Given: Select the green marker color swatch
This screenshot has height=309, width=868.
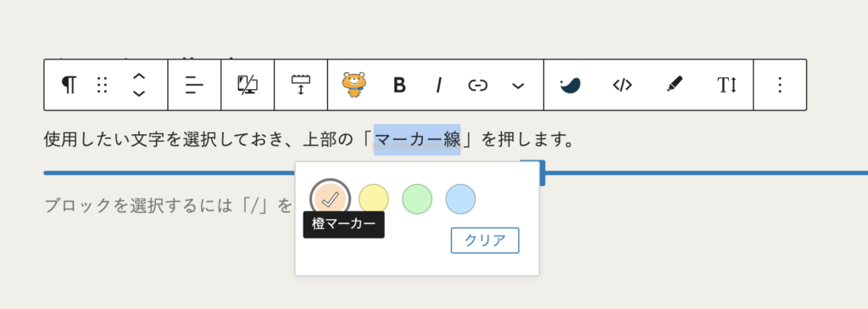Looking at the screenshot, I should pos(417,199).
